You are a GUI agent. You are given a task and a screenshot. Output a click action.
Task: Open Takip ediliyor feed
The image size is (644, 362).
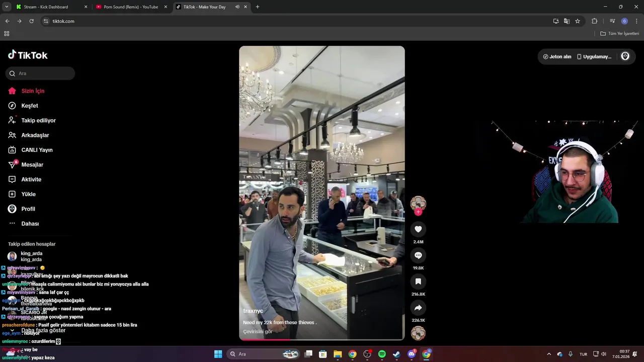[39, 121]
